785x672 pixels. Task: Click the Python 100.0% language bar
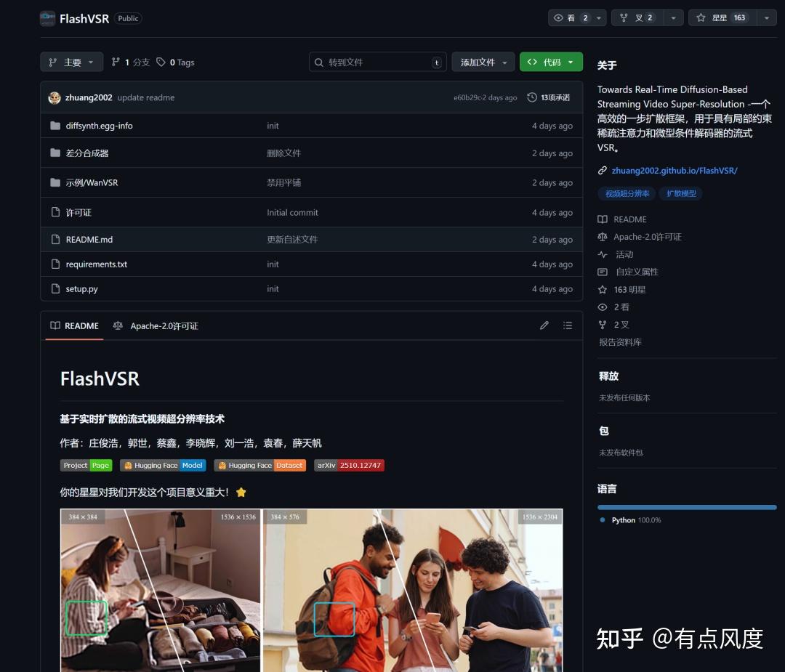coord(686,507)
